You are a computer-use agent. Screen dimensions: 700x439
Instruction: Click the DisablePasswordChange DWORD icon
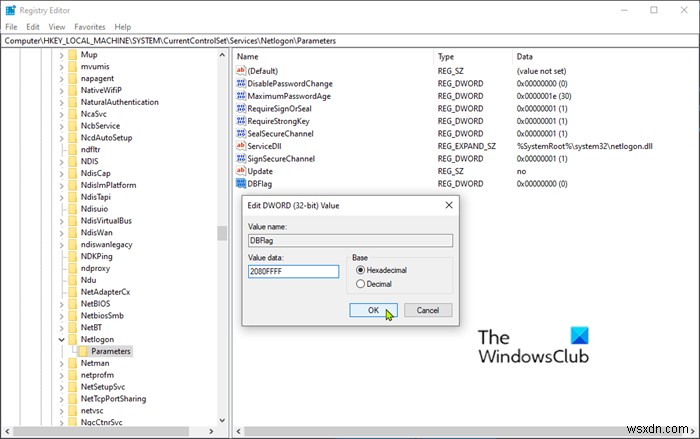241,83
